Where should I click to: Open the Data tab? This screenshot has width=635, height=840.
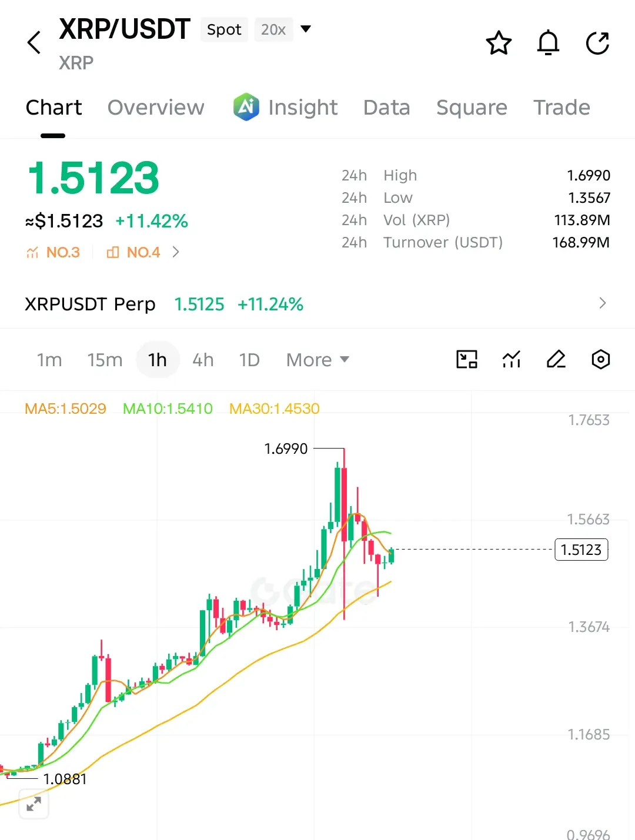[387, 108]
